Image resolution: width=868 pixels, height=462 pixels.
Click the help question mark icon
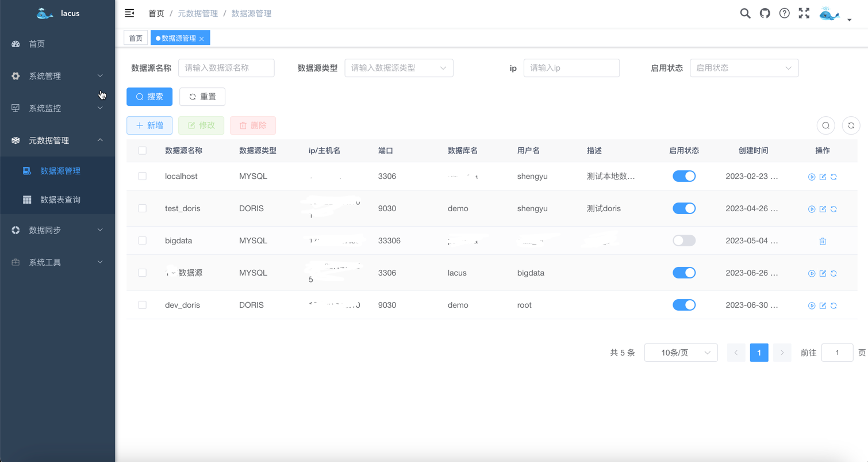click(x=784, y=13)
